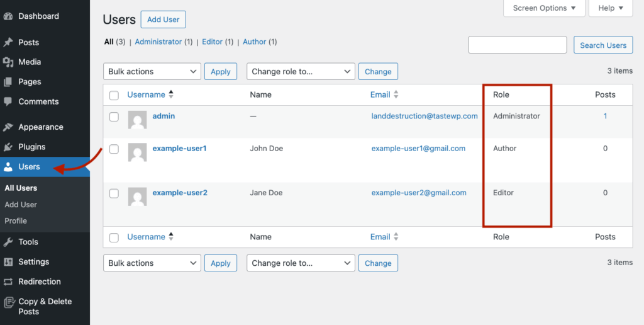Sort by top Email column header
The image size is (644, 325).
pos(380,94)
